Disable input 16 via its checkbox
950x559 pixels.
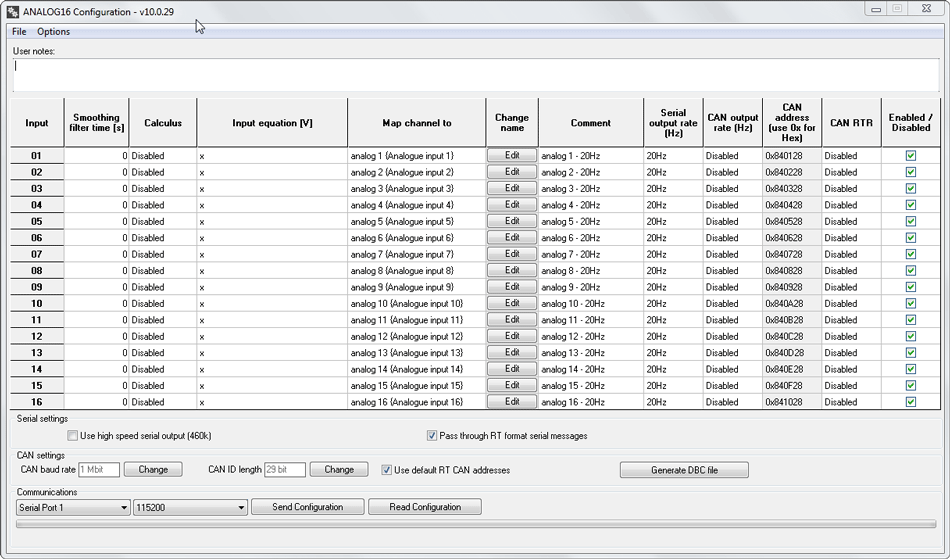[910, 402]
